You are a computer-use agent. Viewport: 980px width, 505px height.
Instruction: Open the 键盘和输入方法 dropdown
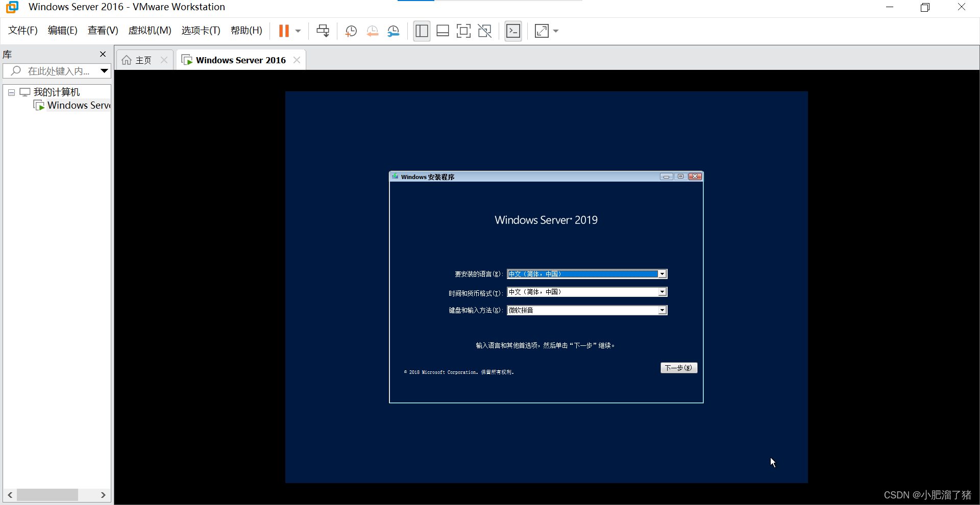[x=662, y=310]
